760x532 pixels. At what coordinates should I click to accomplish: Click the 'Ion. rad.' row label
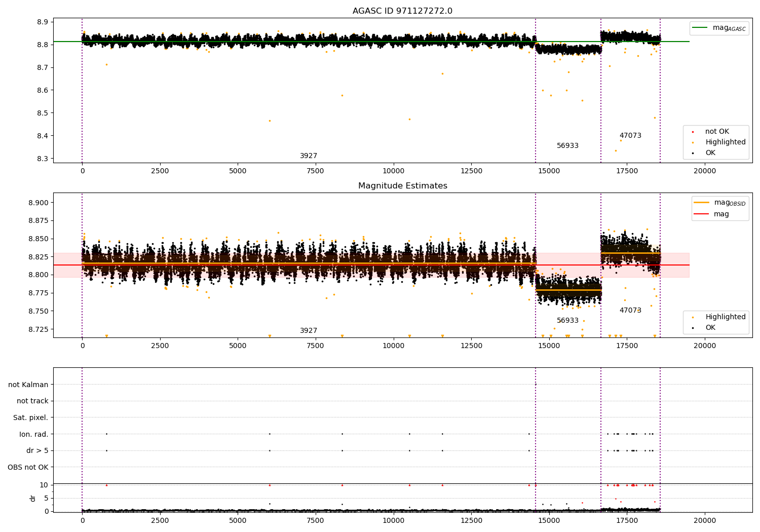[34, 434]
